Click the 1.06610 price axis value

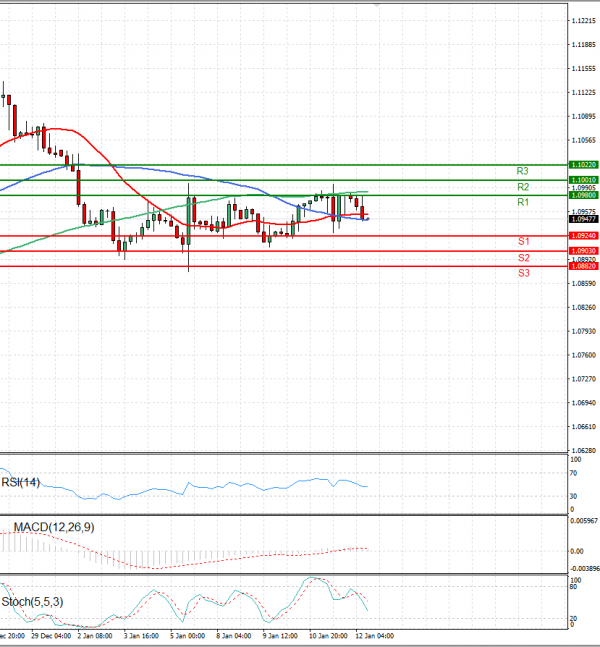pos(583,427)
